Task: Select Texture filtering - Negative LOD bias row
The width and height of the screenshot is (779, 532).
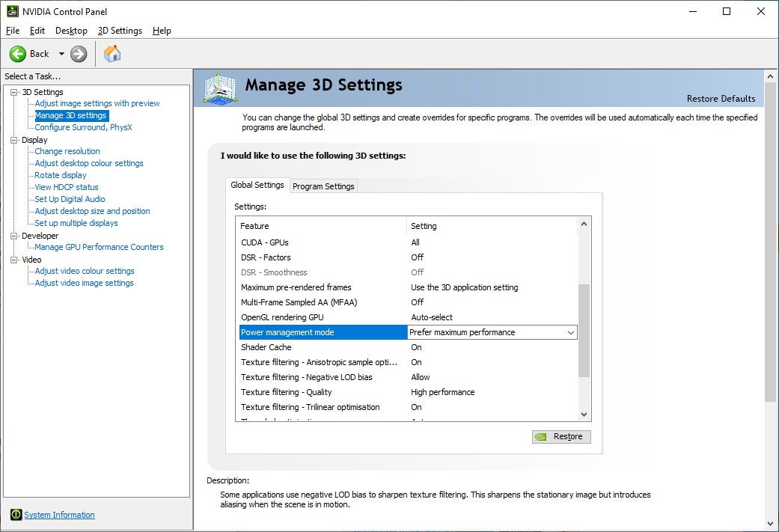Action: [407, 377]
